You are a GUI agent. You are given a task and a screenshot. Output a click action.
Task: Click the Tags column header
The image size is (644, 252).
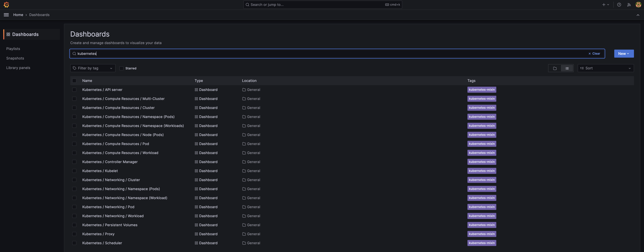click(471, 81)
